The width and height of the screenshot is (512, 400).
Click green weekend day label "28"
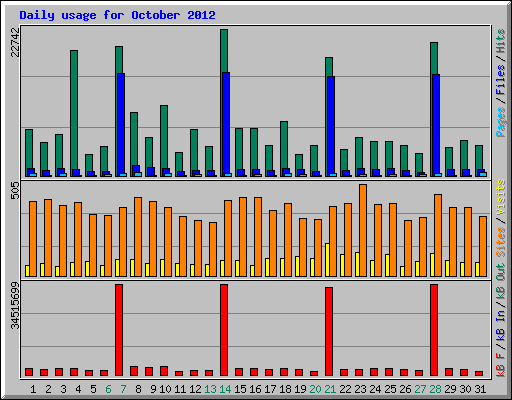[435, 389]
